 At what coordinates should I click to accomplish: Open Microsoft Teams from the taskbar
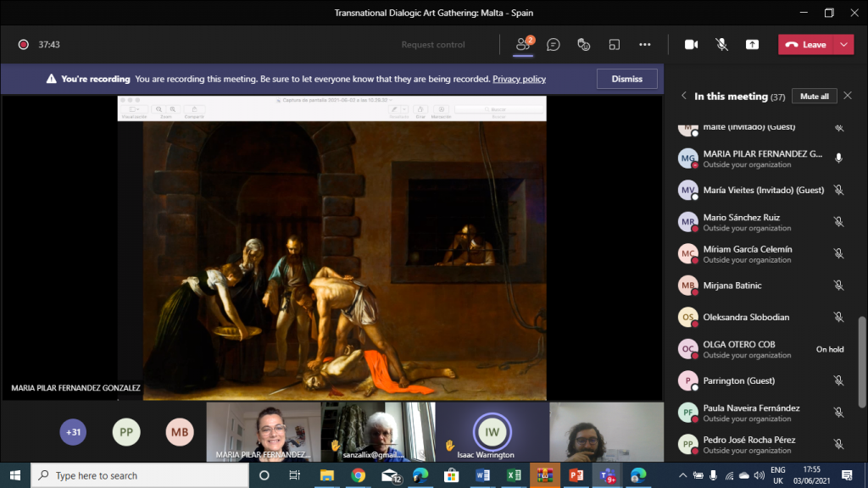(x=607, y=475)
